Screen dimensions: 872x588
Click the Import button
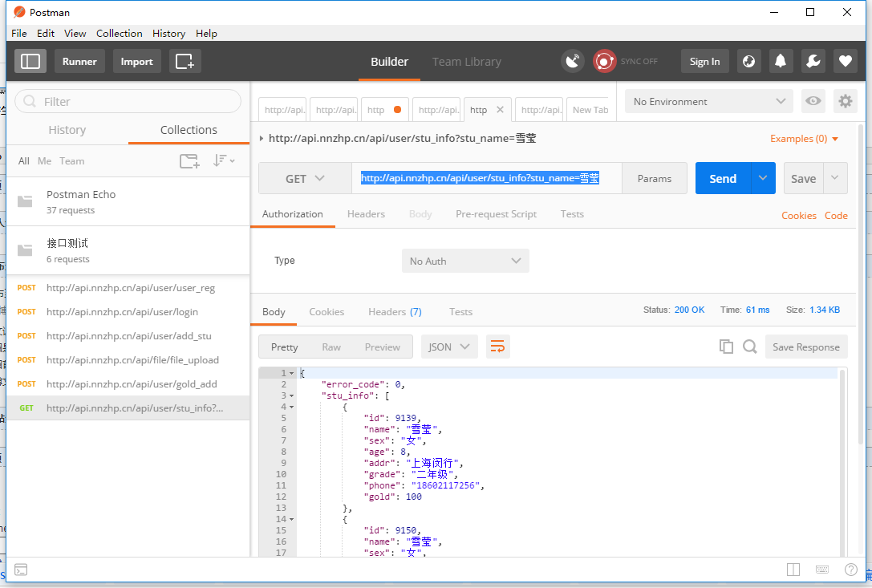click(x=137, y=61)
